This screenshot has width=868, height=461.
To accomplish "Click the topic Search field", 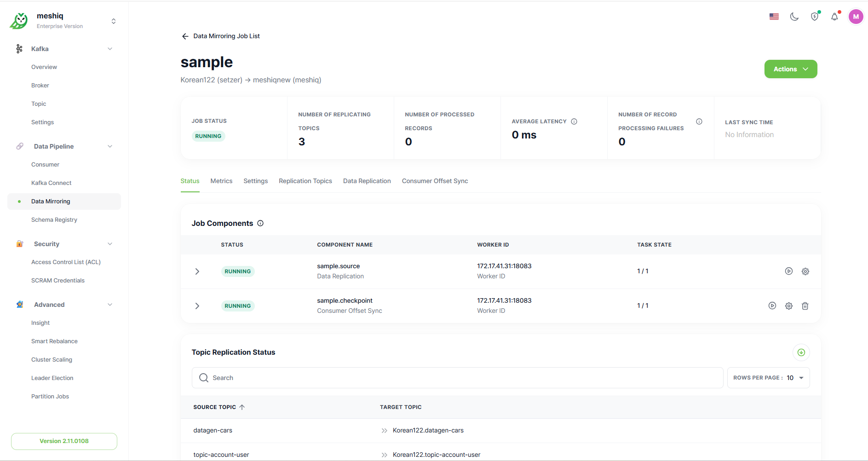I will (x=457, y=378).
